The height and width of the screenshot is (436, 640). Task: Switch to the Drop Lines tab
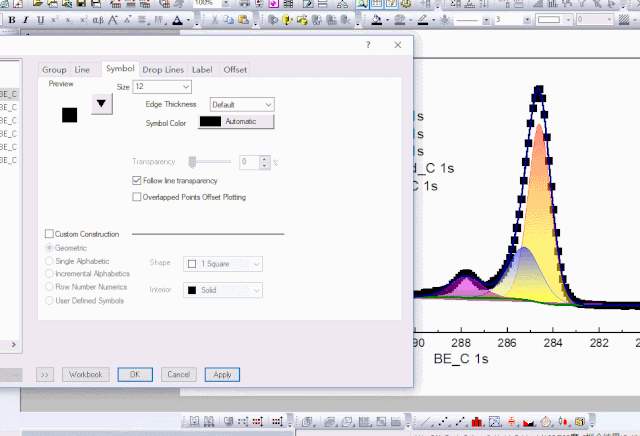(x=163, y=70)
